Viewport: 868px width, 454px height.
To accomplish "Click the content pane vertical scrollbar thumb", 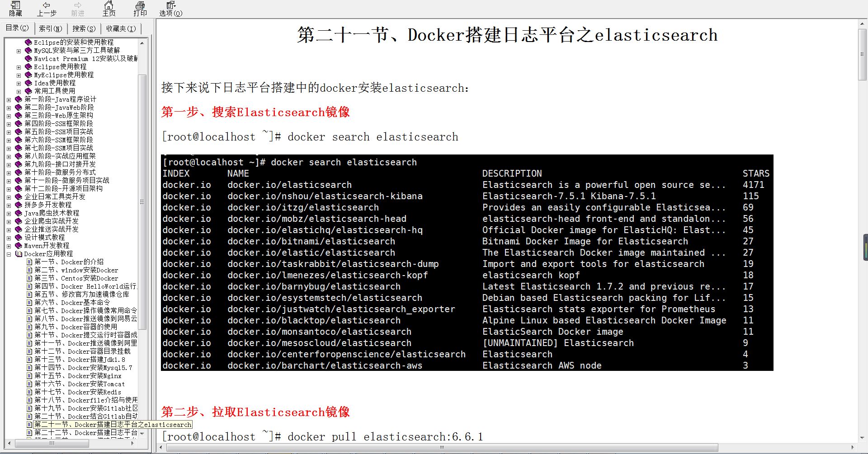I will pyautogui.click(x=863, y=54).
